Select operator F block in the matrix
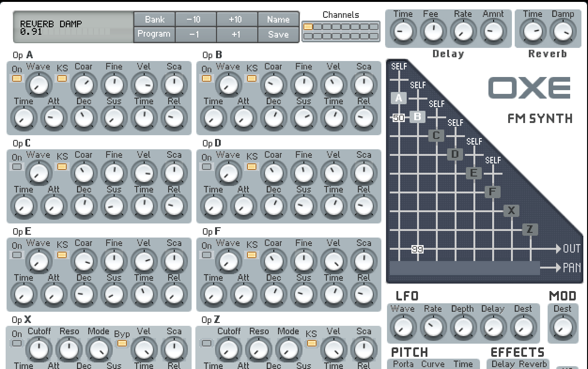This screenshot has width=588, height=369. (492, 192)
